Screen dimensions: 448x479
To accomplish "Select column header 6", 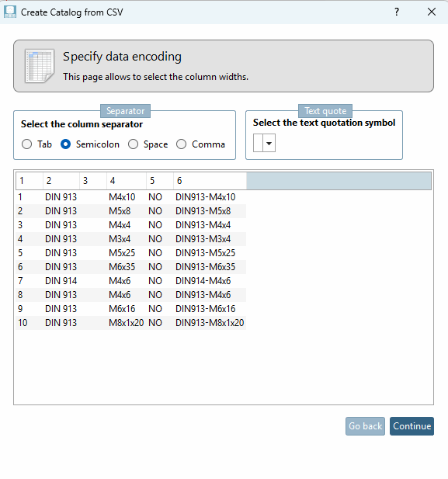I will tap(210, 181).
